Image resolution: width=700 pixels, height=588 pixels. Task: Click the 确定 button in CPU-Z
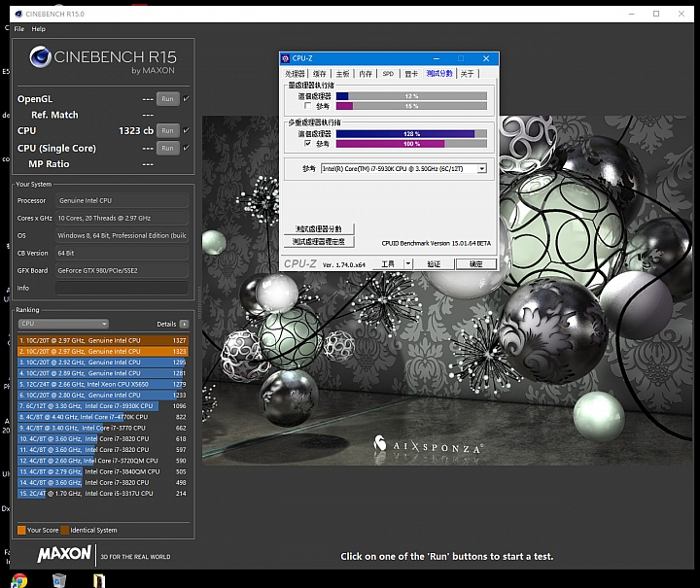coord(475,264)
